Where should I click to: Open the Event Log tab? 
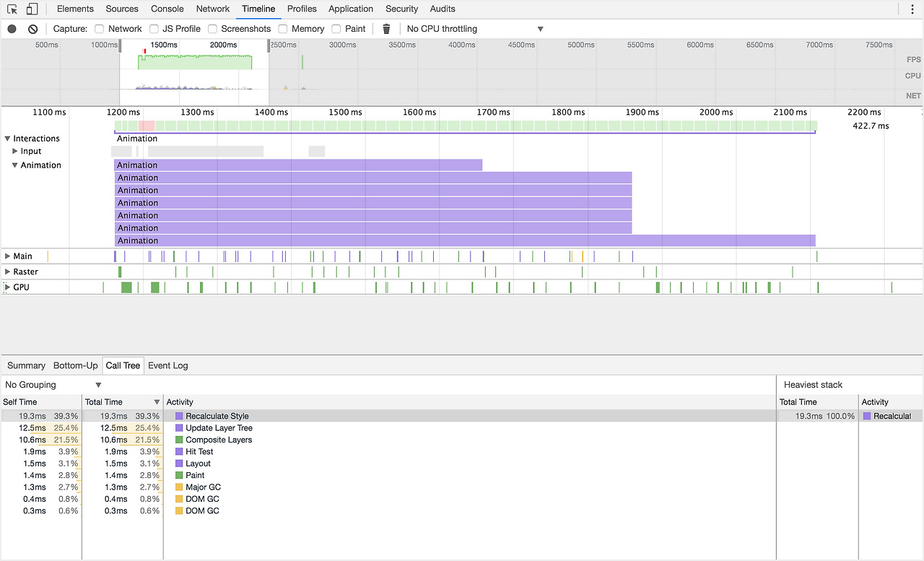coord(168,365)
